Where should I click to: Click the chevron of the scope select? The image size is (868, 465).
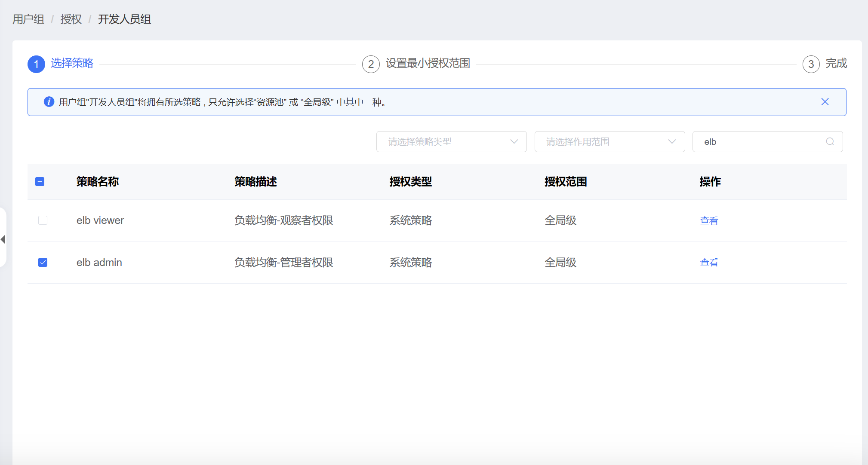[672, 141]
